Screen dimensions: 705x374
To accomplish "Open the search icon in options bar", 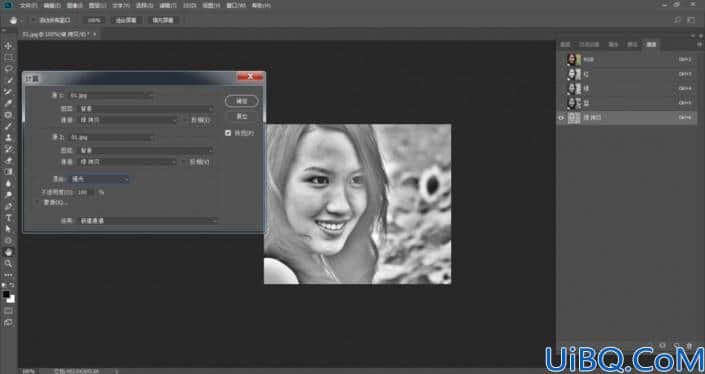I will [678, 20].
